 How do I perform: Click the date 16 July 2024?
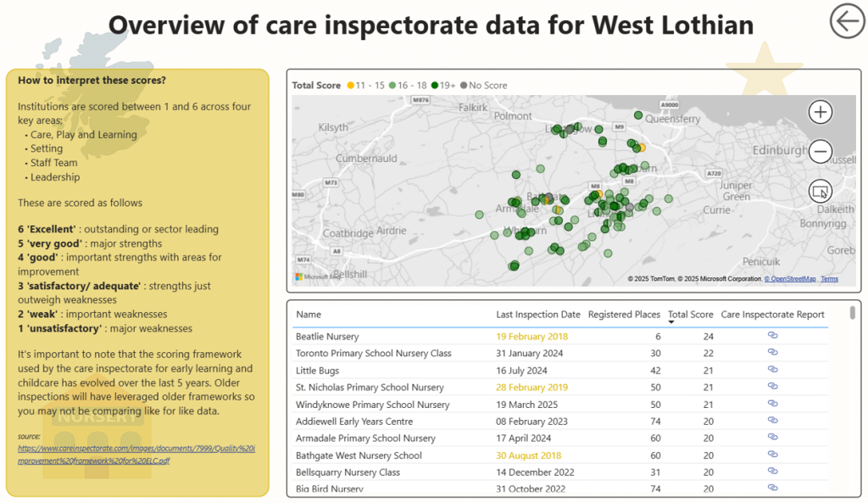[521, 370]
